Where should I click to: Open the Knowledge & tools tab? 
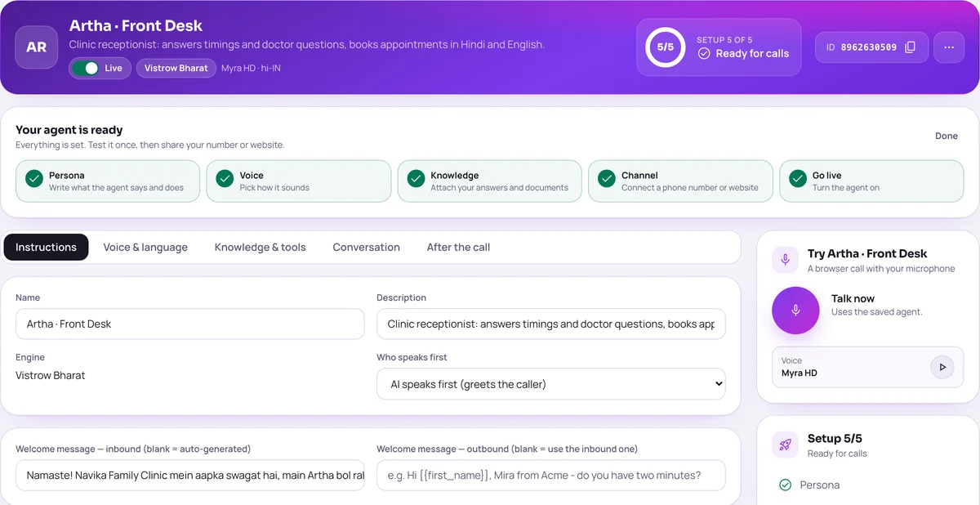[261, 248]
